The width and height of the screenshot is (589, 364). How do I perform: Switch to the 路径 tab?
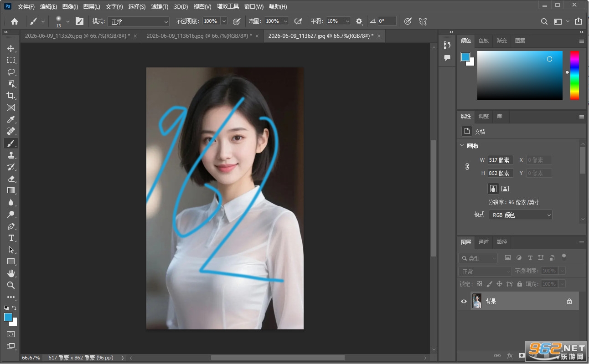[501, 242]
